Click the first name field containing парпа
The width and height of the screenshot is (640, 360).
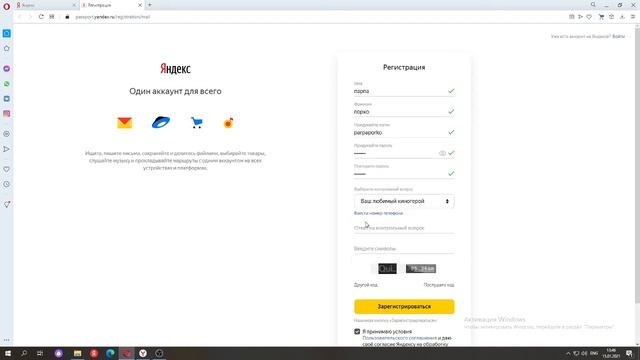404,91
